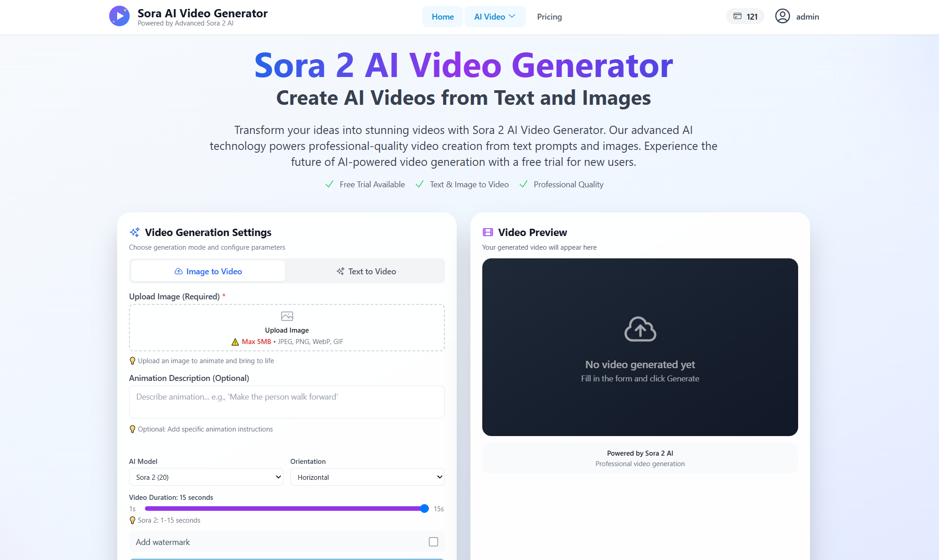Open the Orientation dropdown showing Horizontal
939x560 pixels.
point(367,477)
